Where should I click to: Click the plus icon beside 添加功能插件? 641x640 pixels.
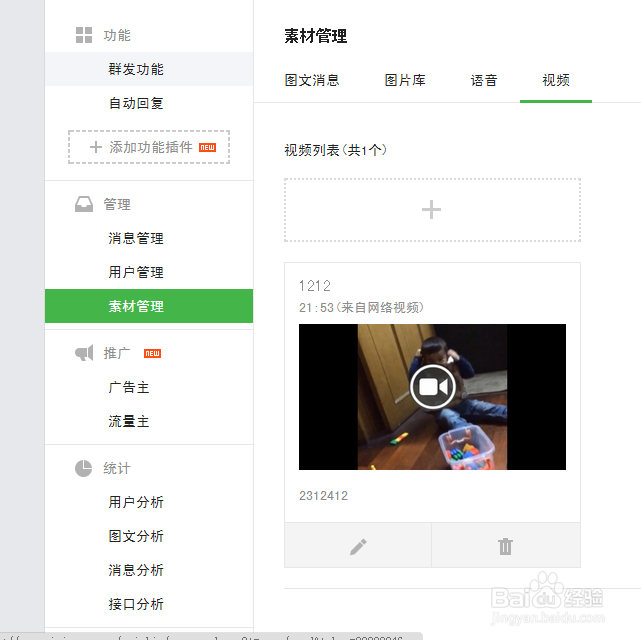(96, 147)
